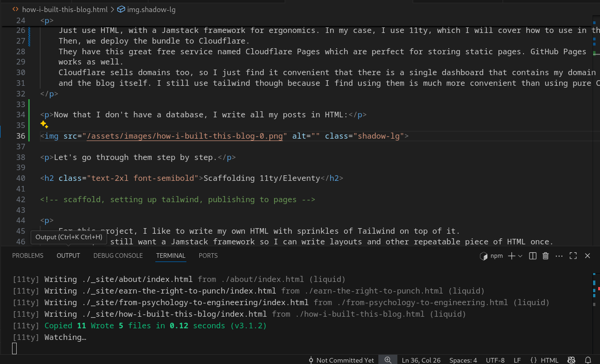Image resolution: width=600 pixels, height=364 pixels.
Task: Open the Debug Console tab
Action: (118, 255)
